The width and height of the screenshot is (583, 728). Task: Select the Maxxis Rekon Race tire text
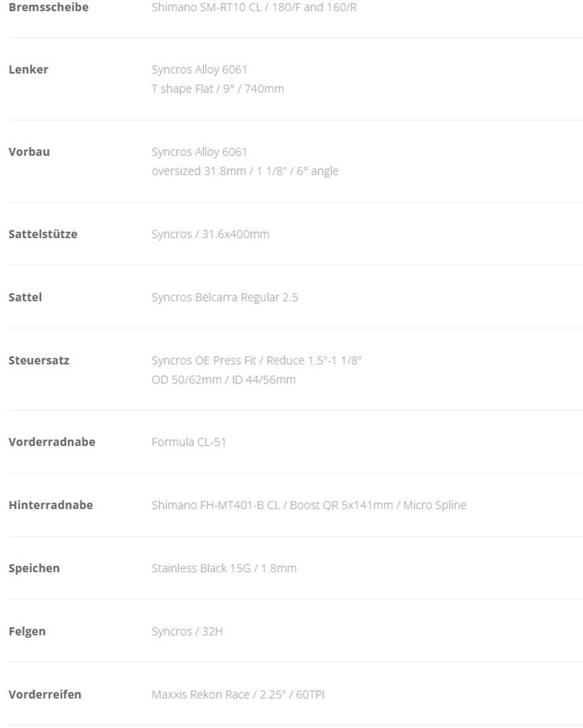[x=237, y=695]
